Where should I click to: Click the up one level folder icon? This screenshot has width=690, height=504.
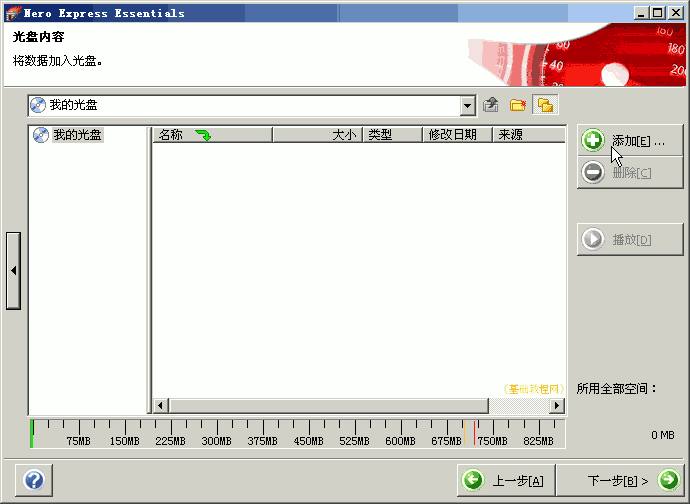[491, 105]
